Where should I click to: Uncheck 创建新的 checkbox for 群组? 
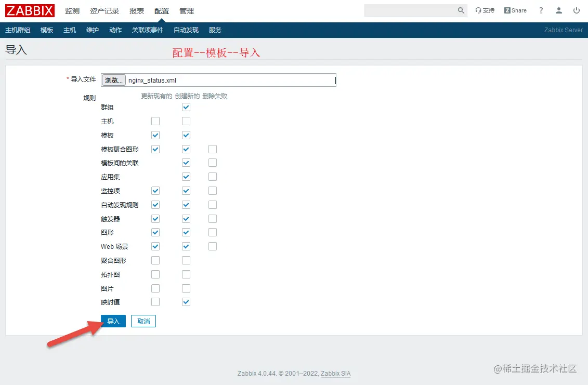tap(186, 107)
